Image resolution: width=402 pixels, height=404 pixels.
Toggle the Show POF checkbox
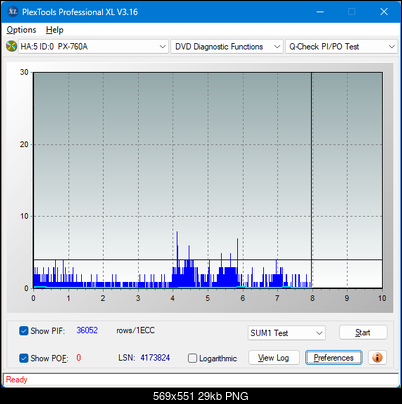point(24,358)
